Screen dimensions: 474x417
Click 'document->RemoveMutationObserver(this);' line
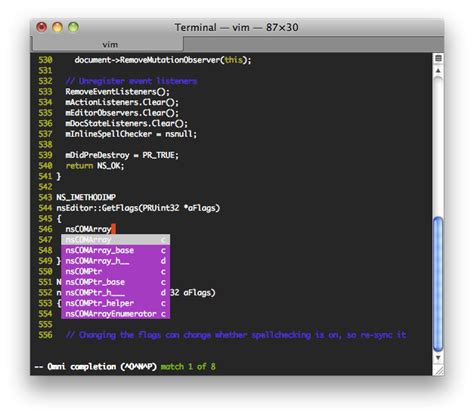point(163,60)
